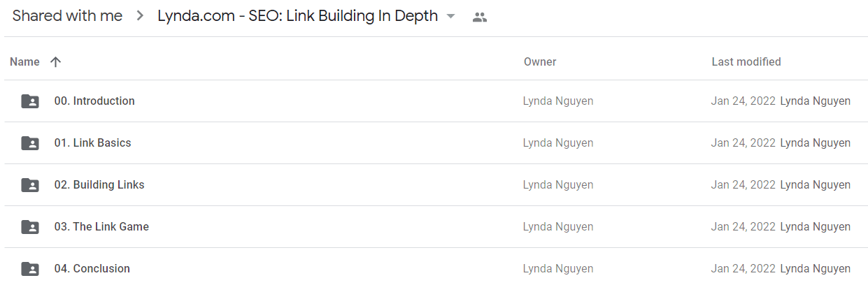This screenshot has height=285, width=868.
Task: Open the folder title dropdown arrow
Action: (x=450, y=16)
